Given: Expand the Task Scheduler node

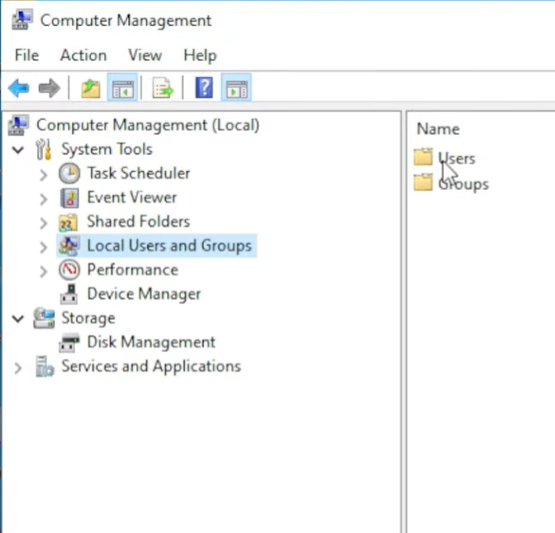Looking at the screenshot, I should pos(44,175).
